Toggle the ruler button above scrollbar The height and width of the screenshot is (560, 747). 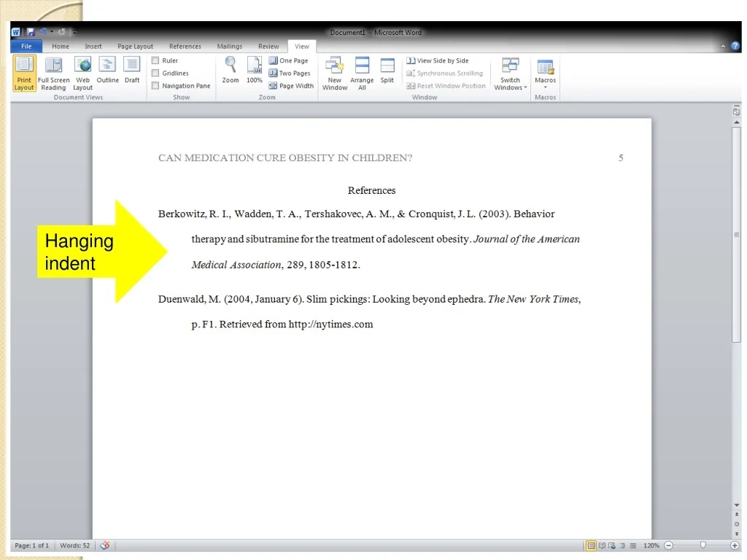click(x=737, y=112)
